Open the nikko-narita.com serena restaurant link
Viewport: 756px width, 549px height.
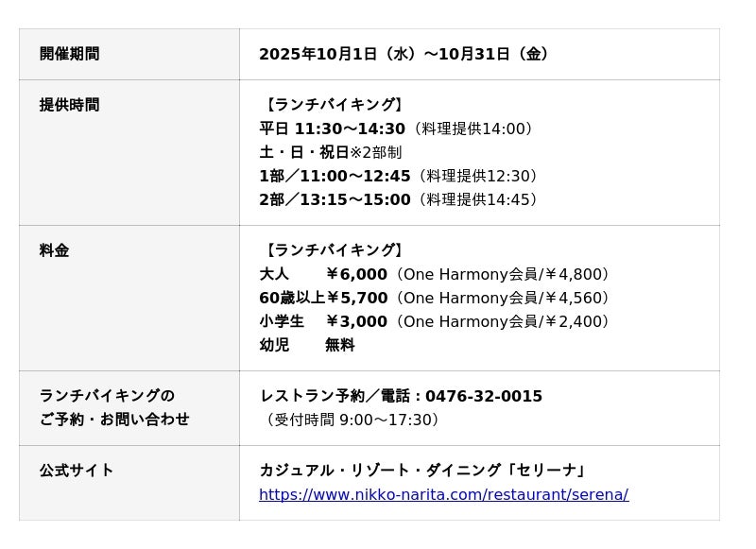pos(443,494)
